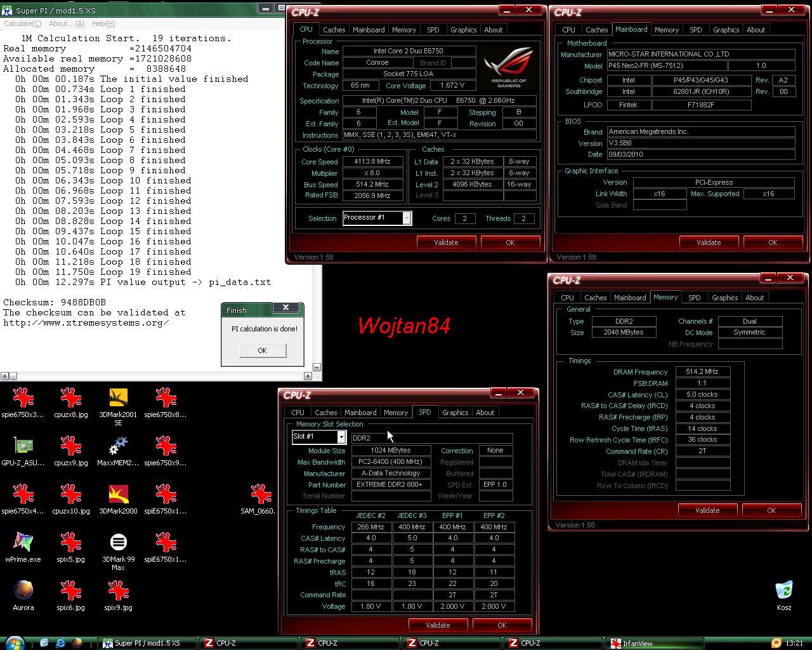Launch 3DMark2000 from the desktop
This screenshot has width=812, height=650.
[118, 500]
